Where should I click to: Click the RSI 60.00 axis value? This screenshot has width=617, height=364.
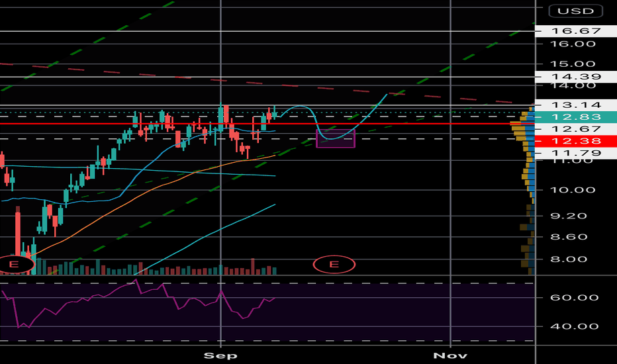click(x=574, y=298)
